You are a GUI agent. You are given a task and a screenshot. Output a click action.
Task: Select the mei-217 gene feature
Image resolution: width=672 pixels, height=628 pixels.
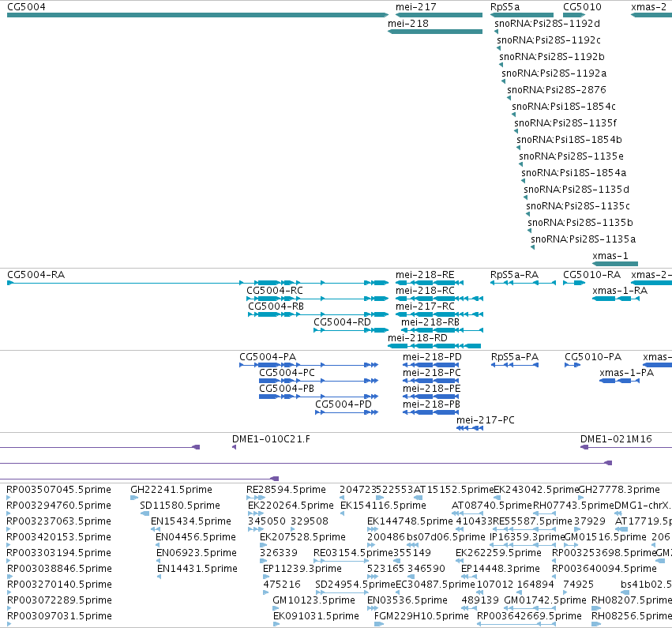[x=439, y=15]
